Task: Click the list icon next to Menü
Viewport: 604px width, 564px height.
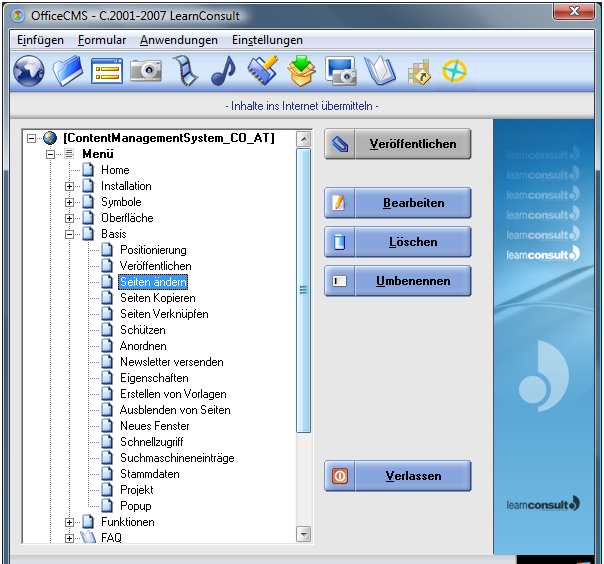Action: (x=69, y=154)
